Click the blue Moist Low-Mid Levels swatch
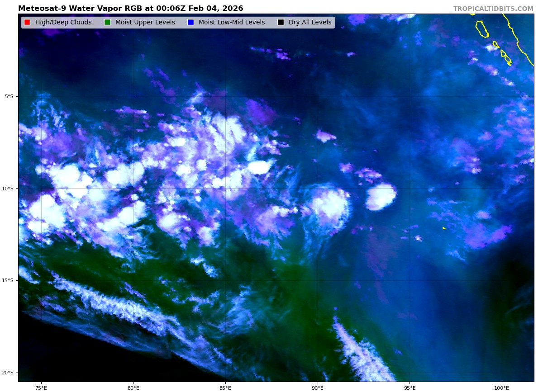 click(x=191, y=23)
